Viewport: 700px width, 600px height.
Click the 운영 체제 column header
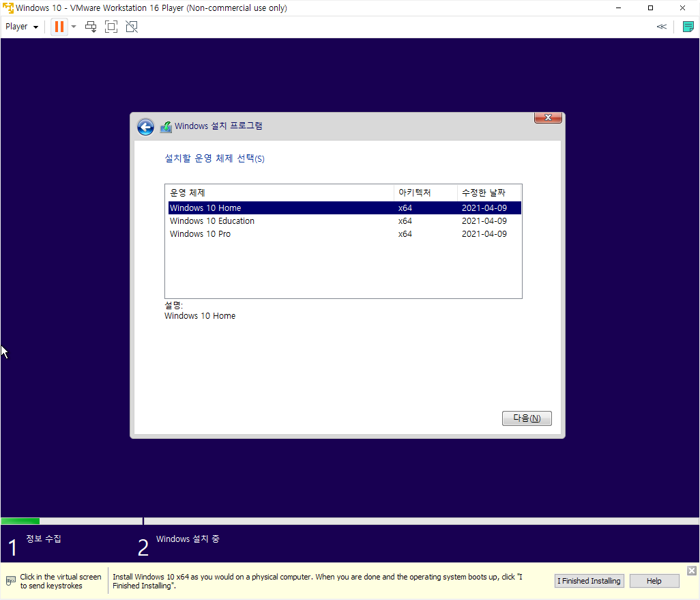click(x=280, y=192)
